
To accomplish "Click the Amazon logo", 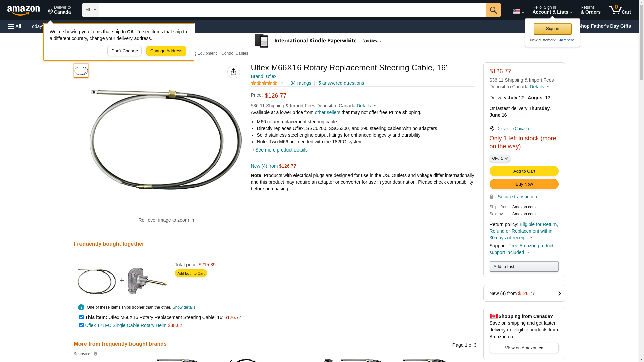I will (23, 11).
